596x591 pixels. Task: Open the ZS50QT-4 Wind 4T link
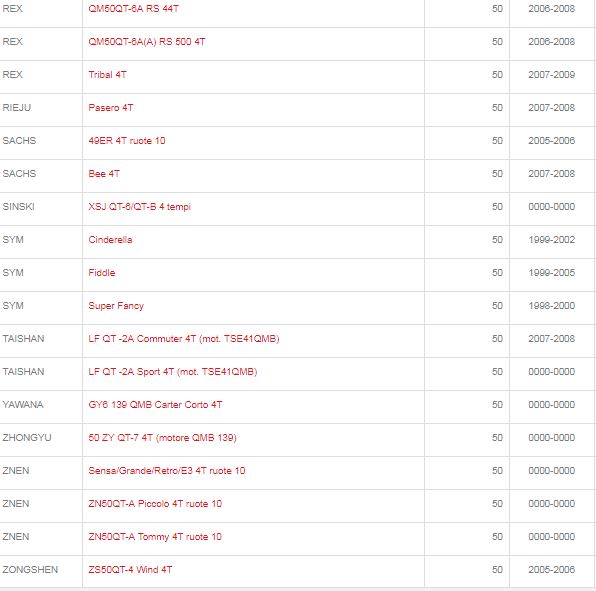130,570
